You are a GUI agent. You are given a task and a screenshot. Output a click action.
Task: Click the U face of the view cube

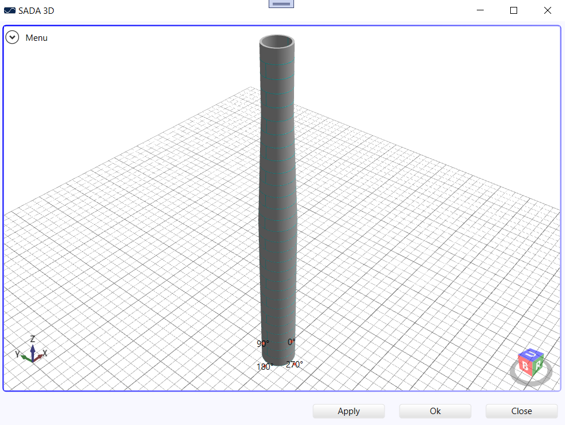pyautogui.click(x=531, y=354)
